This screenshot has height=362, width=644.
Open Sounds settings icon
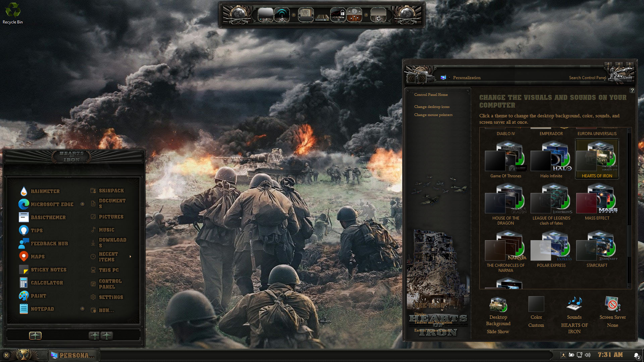tap(574, 304)
